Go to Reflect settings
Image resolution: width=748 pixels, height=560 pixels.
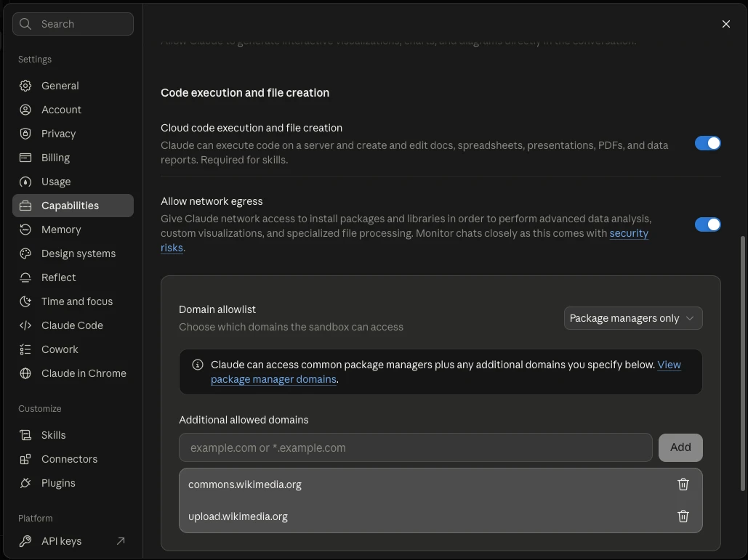(73, 277)
